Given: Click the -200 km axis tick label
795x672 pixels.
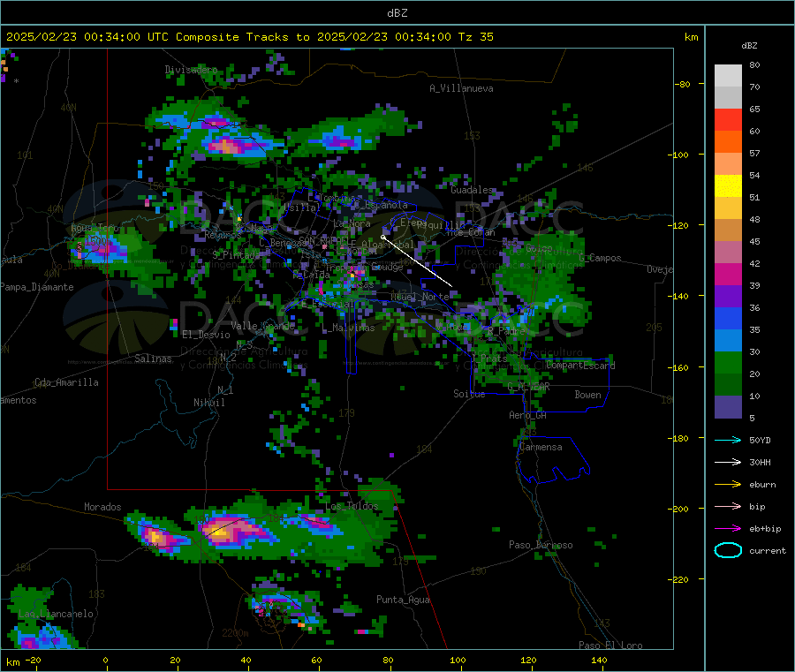Looking at the screenshot, I should tap(678, 509).
